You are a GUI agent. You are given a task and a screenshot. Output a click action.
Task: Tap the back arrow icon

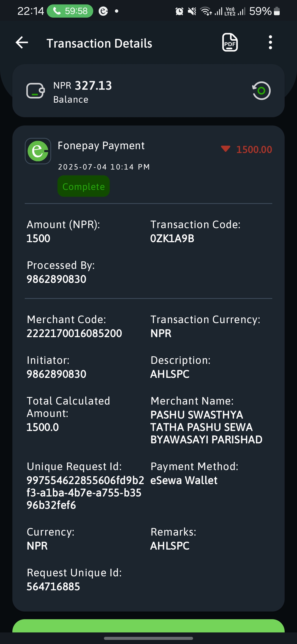coord(22,43)
